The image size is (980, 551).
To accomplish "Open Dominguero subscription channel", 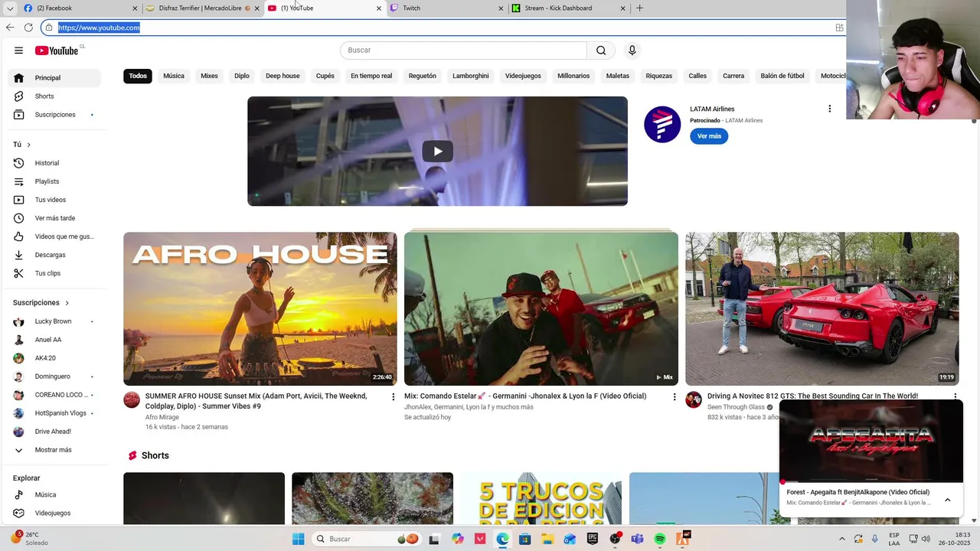I will click(x=54, y=377).
